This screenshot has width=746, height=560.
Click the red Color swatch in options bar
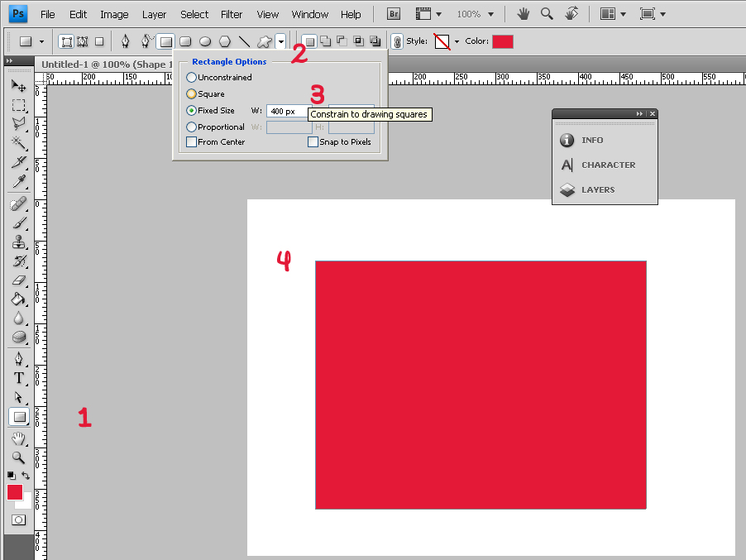pyautogui.click(x=502, y=41)
